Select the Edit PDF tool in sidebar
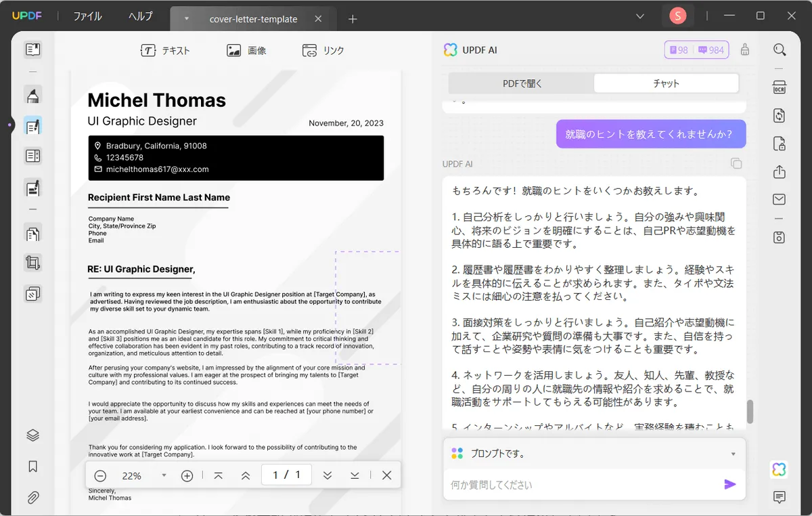Viewport: 812px width, 516px height. [x=32, y=126]
